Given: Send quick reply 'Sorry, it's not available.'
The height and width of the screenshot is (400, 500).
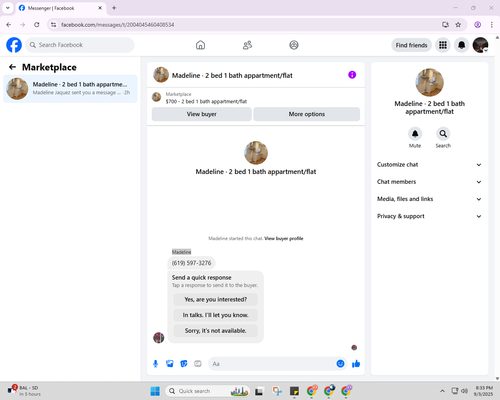Looking at the screenshot, I should 216,331.
